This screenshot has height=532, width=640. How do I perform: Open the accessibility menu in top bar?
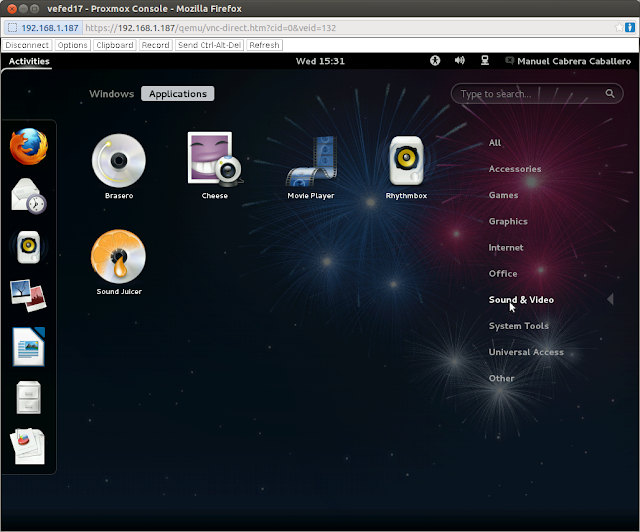[435, 61]
